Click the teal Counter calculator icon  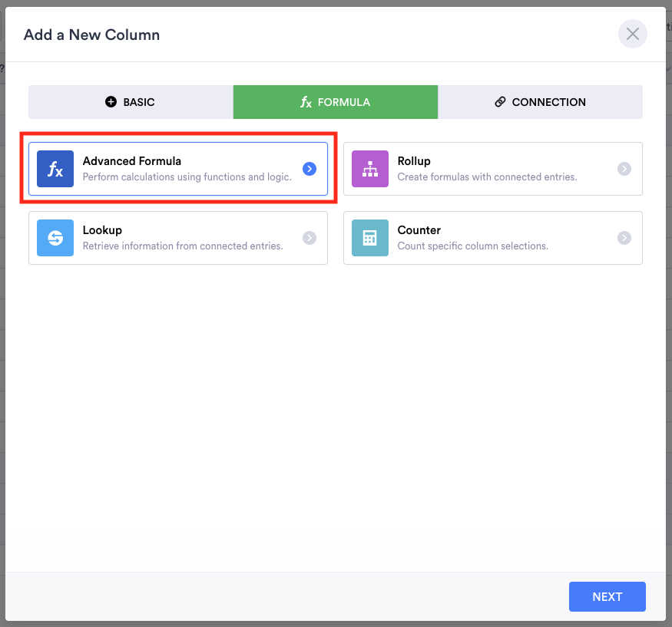click(370, 238)
